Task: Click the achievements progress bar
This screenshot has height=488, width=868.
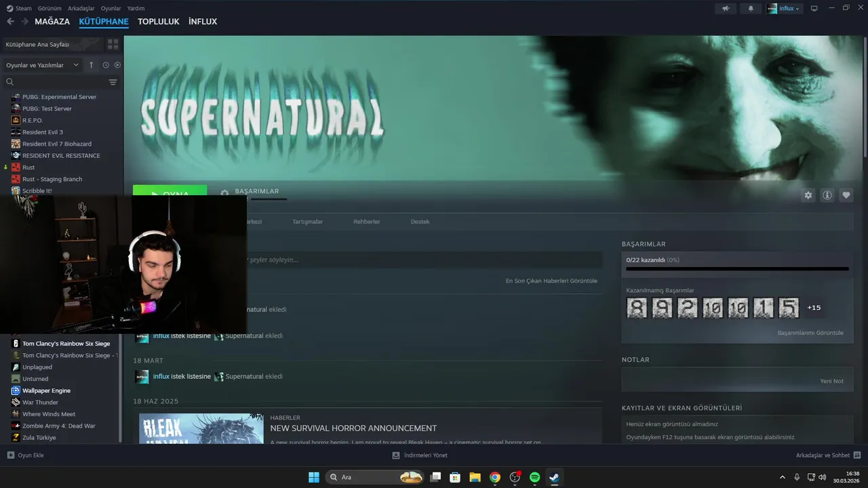Action: (x=737, y=269)
